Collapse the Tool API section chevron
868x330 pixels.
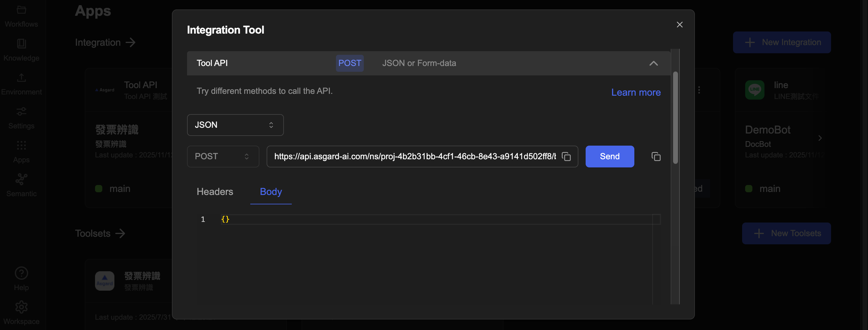[653, 63]
